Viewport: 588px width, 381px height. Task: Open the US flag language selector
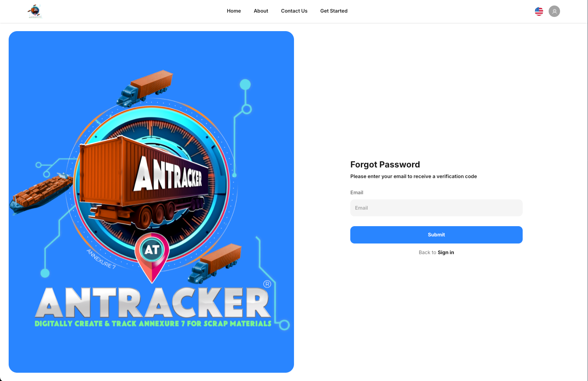pos(539,11)
